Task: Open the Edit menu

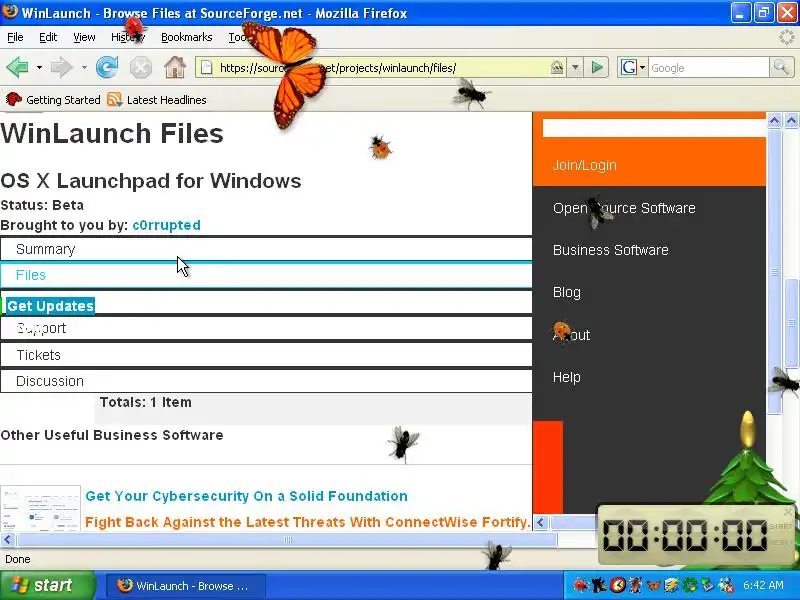Action: click(x=48, y=37)
